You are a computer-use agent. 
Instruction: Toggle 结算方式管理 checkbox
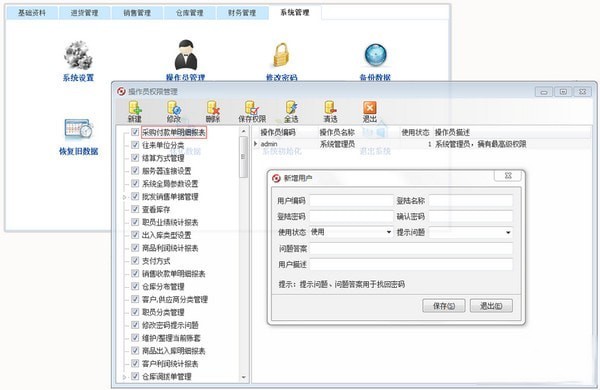click(135, 158)
